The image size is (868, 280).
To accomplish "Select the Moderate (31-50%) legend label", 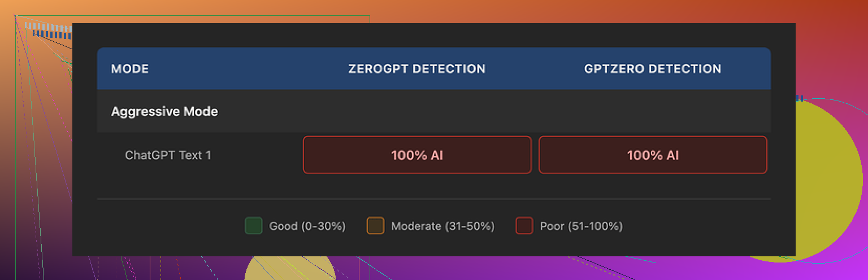I will [x=442, y=226].
